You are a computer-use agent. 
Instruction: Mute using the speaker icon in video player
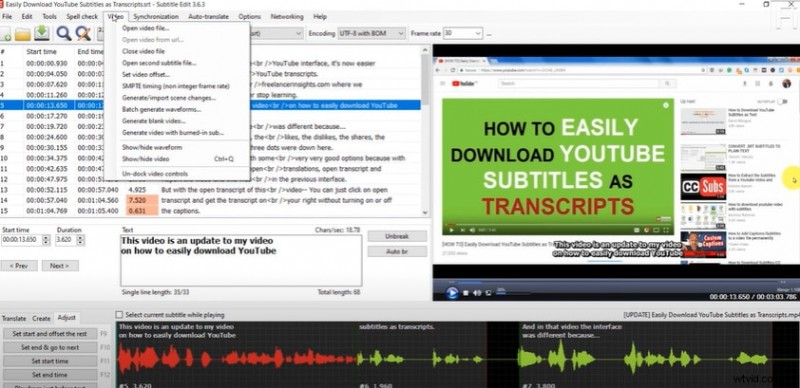pyautogui.click(x=477, y=293)
